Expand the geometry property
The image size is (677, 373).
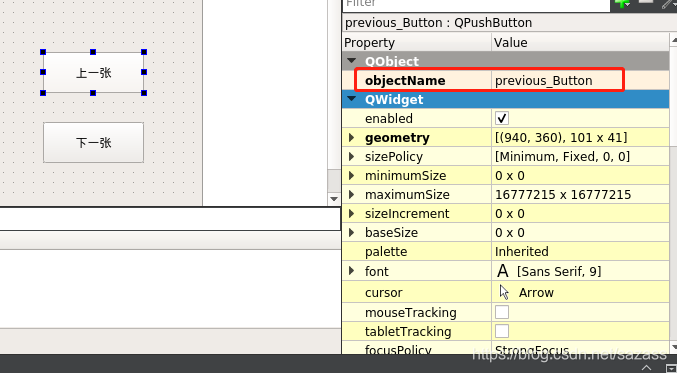coord(351,137)
